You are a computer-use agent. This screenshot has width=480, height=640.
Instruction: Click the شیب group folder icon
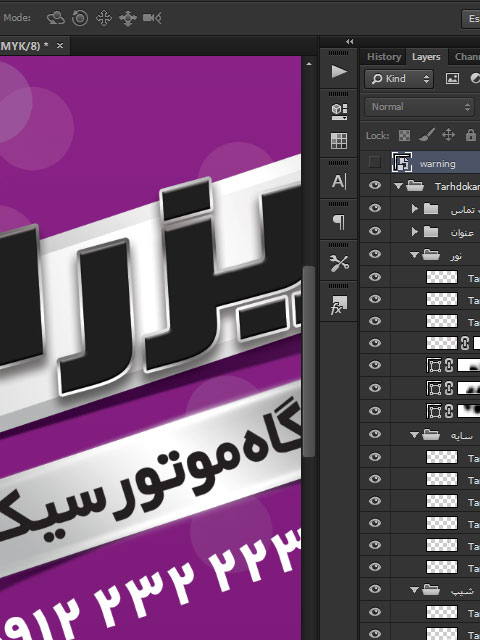[x=431, y=590]
